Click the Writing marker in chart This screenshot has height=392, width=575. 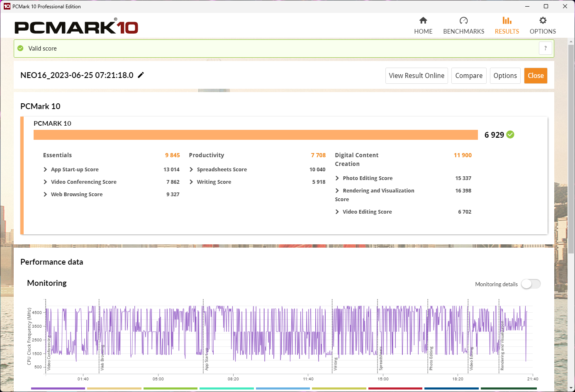[336, 364]
